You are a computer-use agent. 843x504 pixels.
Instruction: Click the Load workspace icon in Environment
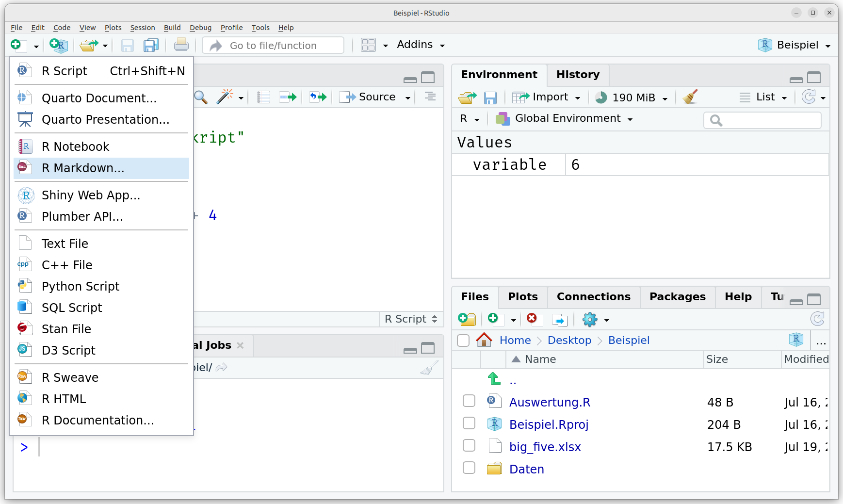[467, 98]
